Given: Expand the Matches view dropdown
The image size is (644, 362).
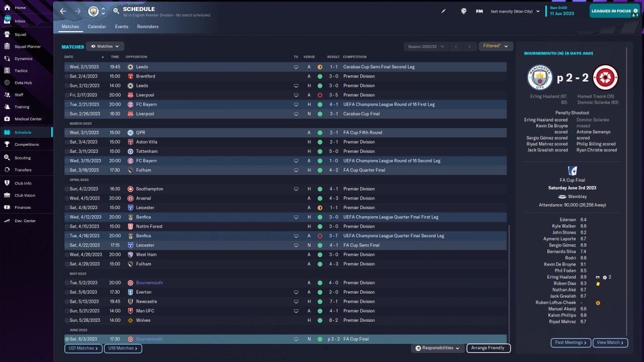Looking at the screenshot, I should coord(105,46).
